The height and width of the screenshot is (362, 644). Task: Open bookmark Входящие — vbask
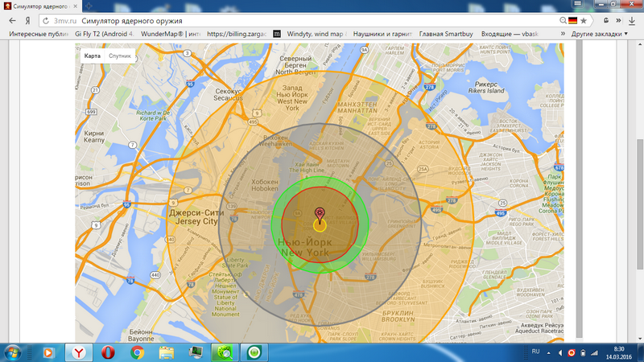click(x=510, y=34)
